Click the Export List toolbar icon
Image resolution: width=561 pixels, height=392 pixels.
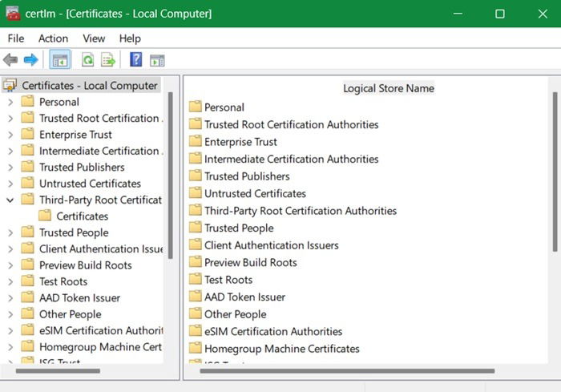coord(107,60)
